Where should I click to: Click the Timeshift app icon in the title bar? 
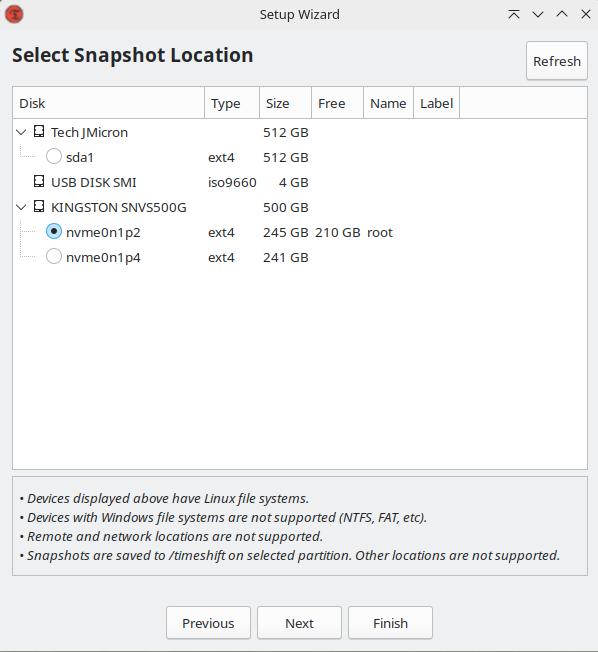point(14,14)
